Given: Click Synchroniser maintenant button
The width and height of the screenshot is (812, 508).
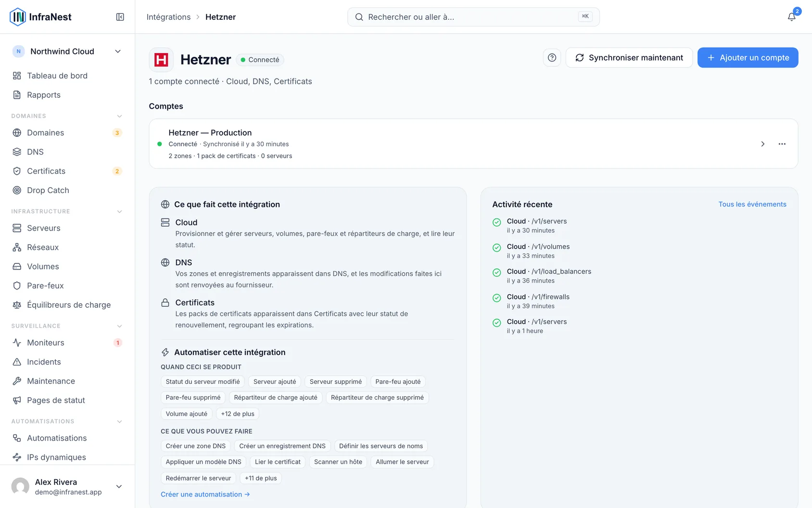Looking at the screenshot, I should (x=629, y=58).
